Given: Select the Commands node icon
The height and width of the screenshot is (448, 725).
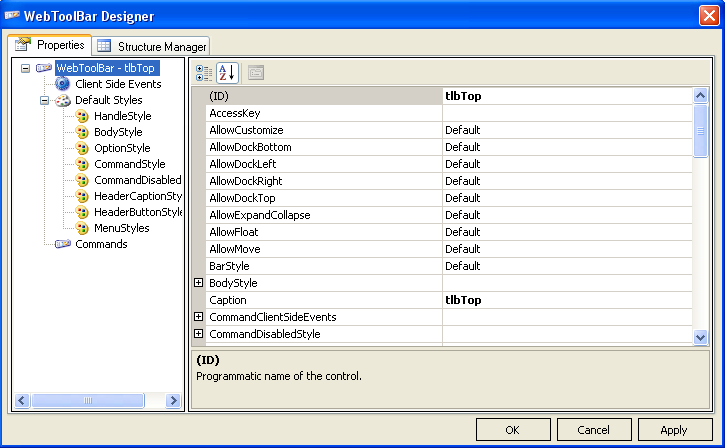Looking at the screenshot, I should pyautogui.click(x=63, y=244).
